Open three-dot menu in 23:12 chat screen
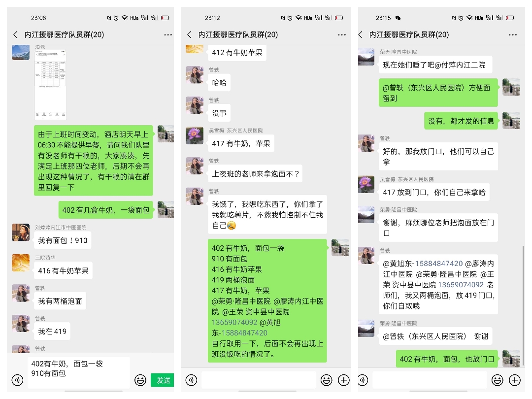Image resolution: width=532 pixels, height=399 pixels. tap(342, 34)
